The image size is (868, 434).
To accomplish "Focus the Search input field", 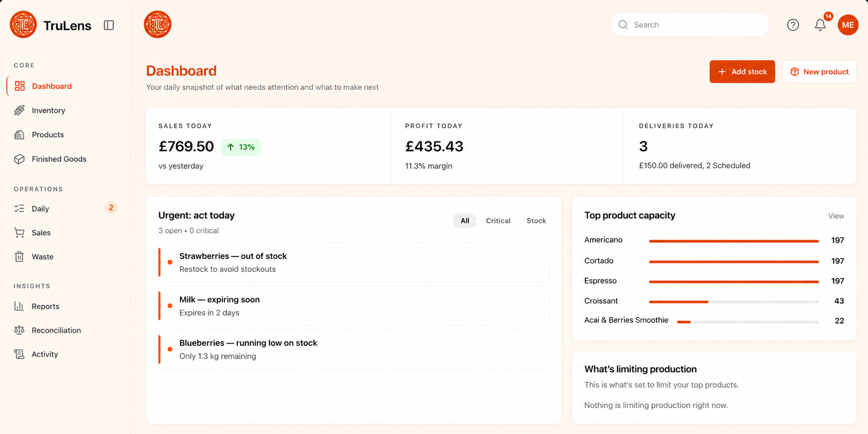I will point(690,25).
